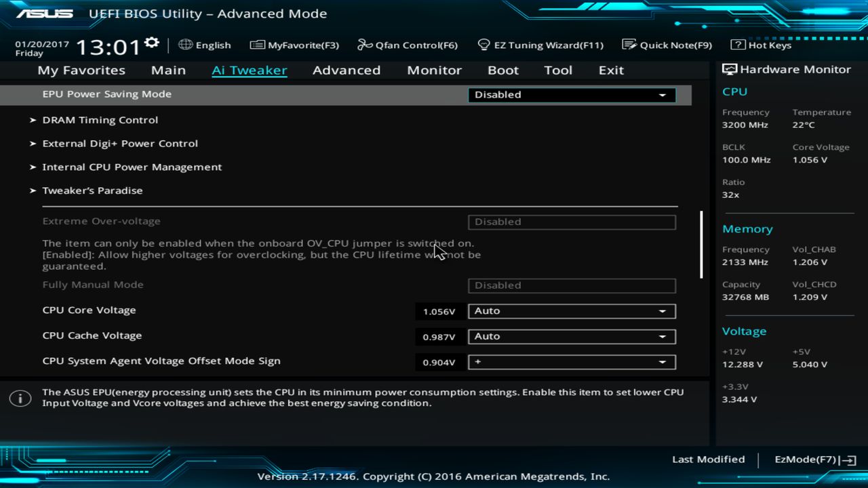Click the Hardware Monitor panel icon
Viewport: 868px width, 488px height.
pos(729,68)
